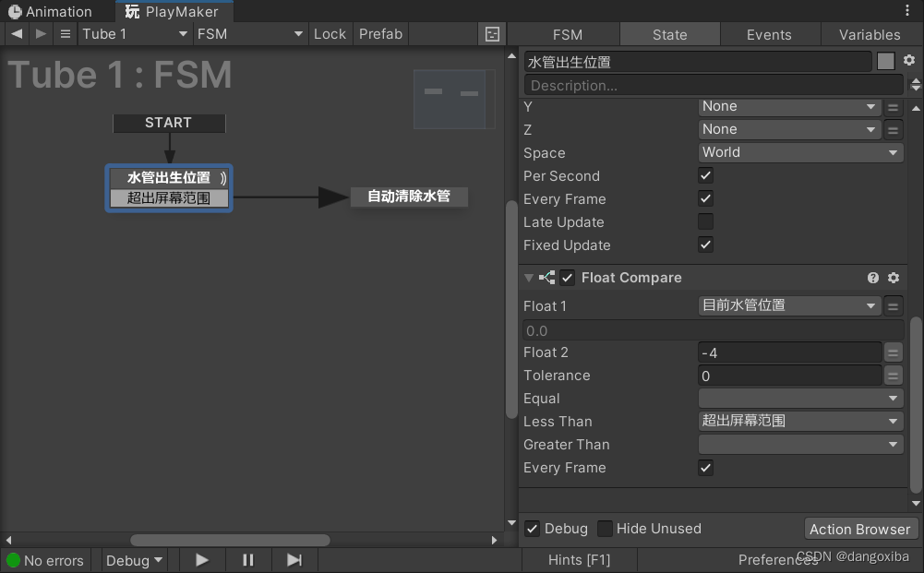Toggle variable mode button for Y field
The height and width of the screenshot is (573, 924).
(893, 107)
